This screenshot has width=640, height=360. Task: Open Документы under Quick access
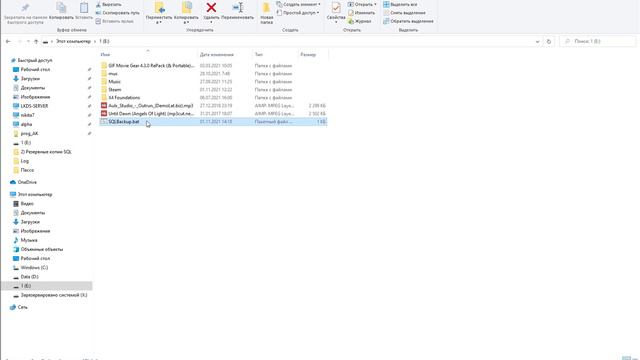pos(33,88)
